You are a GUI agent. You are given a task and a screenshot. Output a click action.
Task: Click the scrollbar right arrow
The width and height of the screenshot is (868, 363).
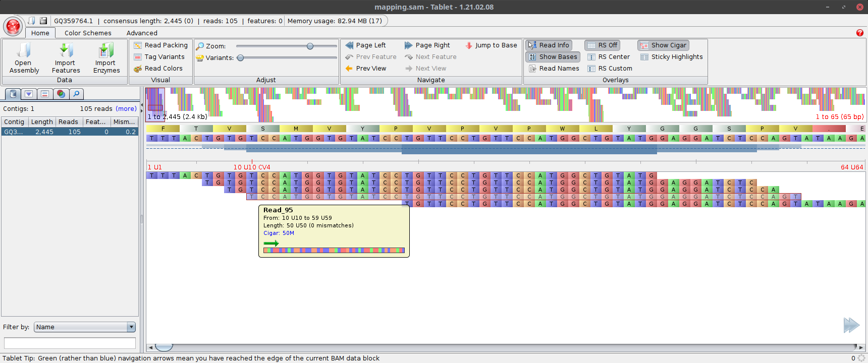click(x=861, y=347)
